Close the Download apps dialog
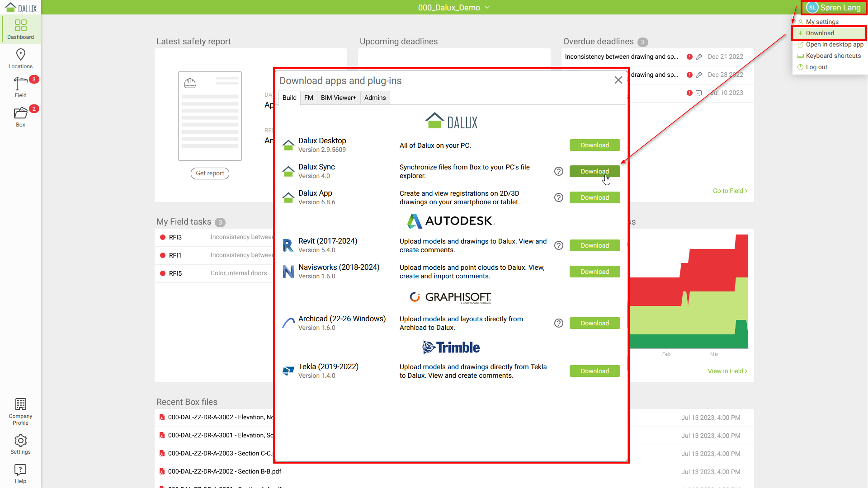This screenshot has width=868, height=488. pyautogui.click(x=618, y=80)
